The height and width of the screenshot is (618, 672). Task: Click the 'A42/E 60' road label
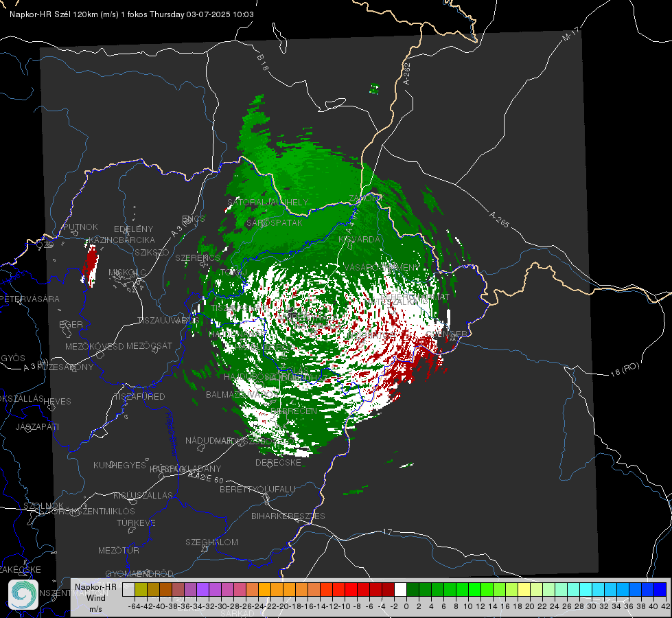pyautogui.click(x=206, y=477)
